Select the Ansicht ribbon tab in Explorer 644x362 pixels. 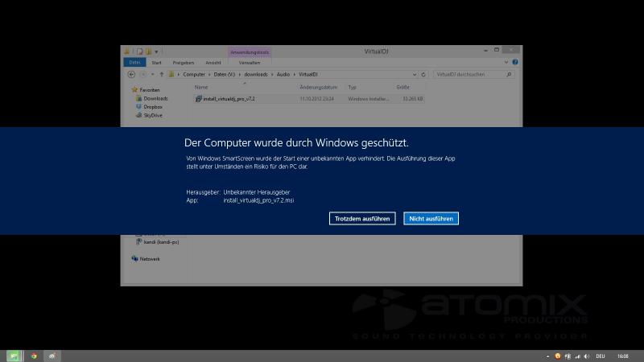pyautogui.click(x=213, y=63)
